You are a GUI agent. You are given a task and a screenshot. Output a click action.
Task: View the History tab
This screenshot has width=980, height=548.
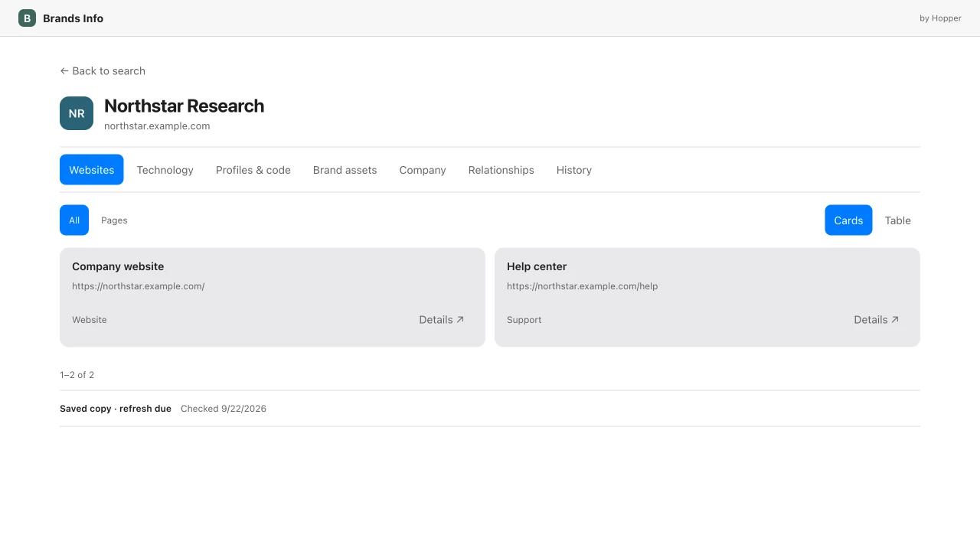pyautogui.click(x=574, y=170)
